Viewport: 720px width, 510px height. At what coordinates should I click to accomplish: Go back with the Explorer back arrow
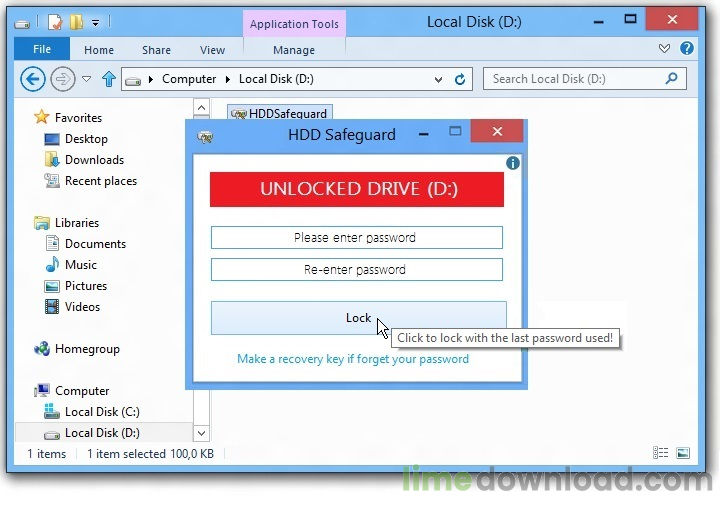(33, 79)
